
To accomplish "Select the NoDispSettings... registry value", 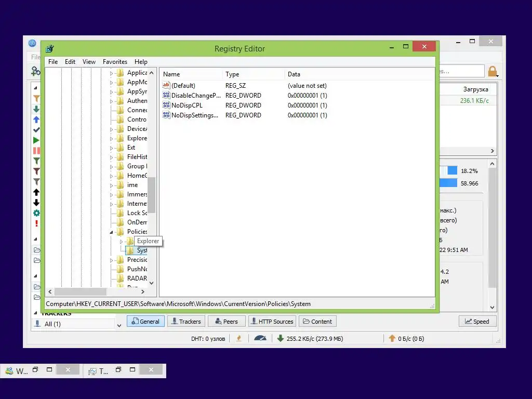I will click(x=194, y=115).
